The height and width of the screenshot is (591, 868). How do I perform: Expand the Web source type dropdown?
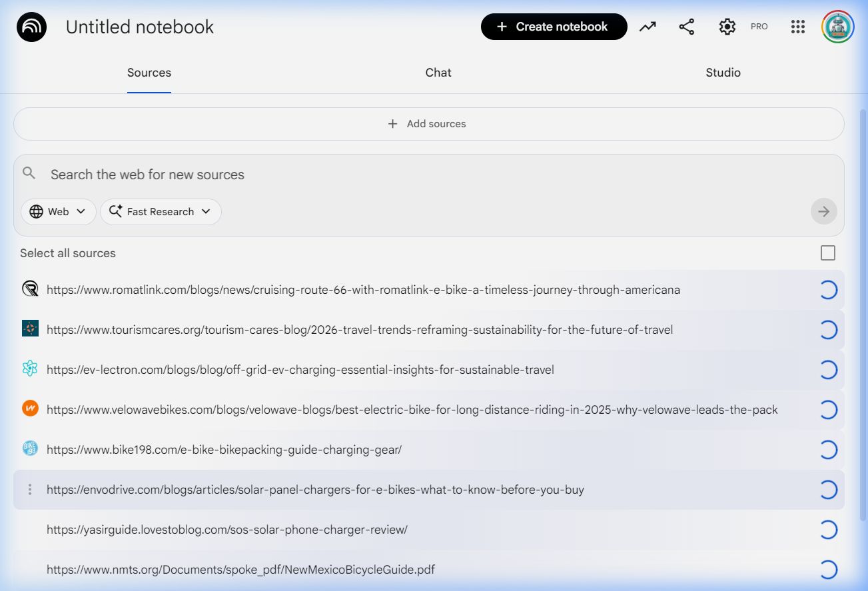pos(59,211)
